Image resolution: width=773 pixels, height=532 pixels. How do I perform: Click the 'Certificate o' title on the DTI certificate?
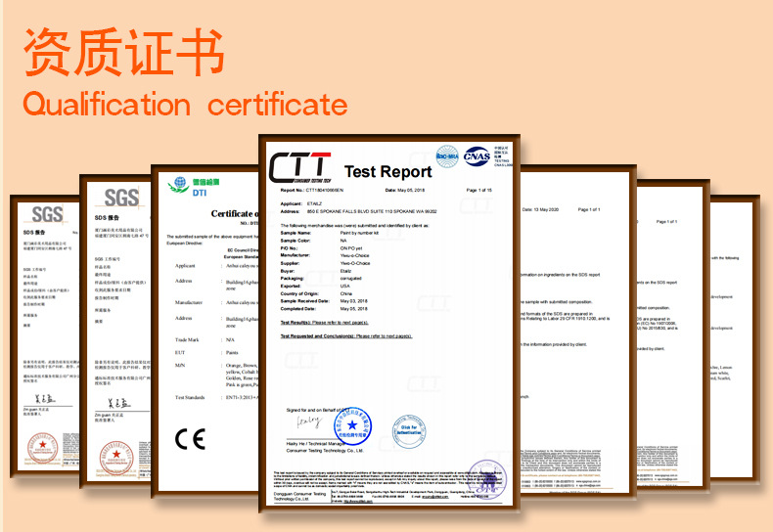pos(234,213)
